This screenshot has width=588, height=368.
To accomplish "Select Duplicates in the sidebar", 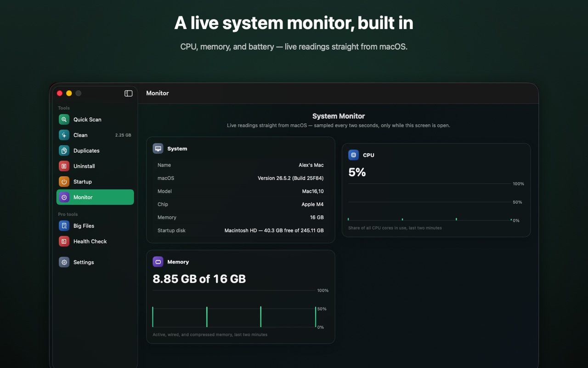I will pos(95,151).
